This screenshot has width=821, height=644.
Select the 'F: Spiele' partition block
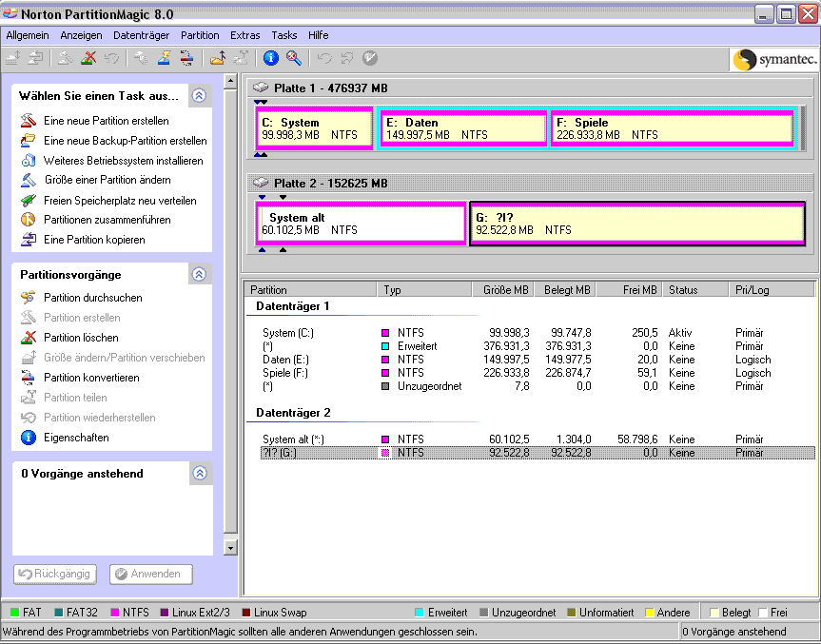[673, 128]
